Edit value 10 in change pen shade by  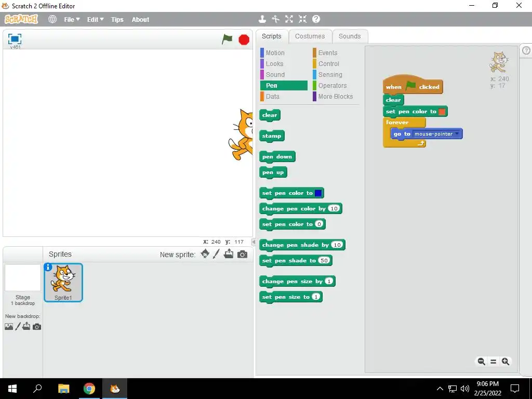337,245
